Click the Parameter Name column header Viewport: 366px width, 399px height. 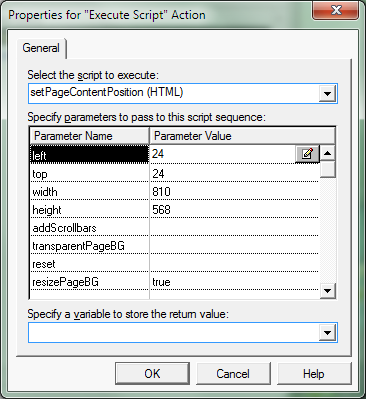pos(89,136)
